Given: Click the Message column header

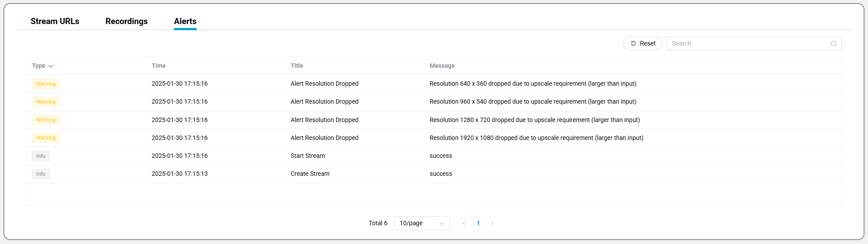Looking at the screenshot, I should (442, 66).
